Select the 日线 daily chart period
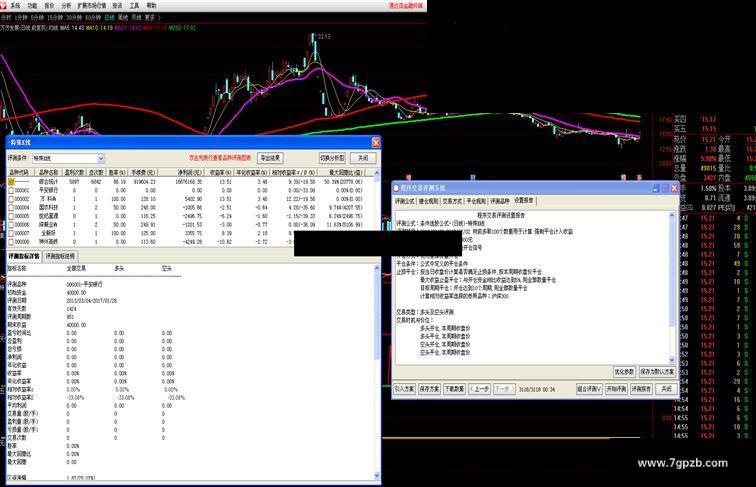 click(109, 17)
